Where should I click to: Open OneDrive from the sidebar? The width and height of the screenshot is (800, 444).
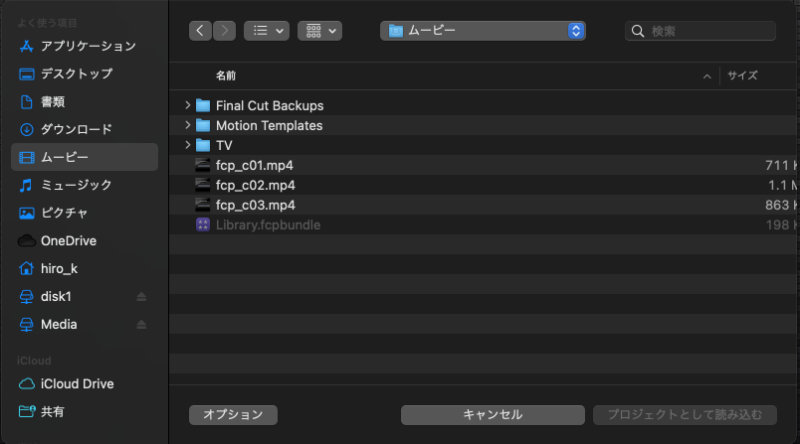pos(68,241)
